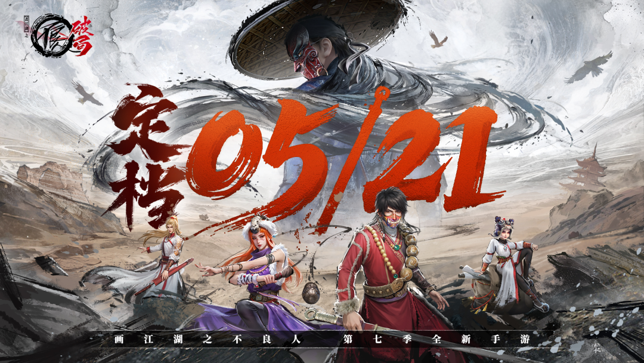
Task: Click the caption "画江湖之不良人"
Action: tap(209, 340)
